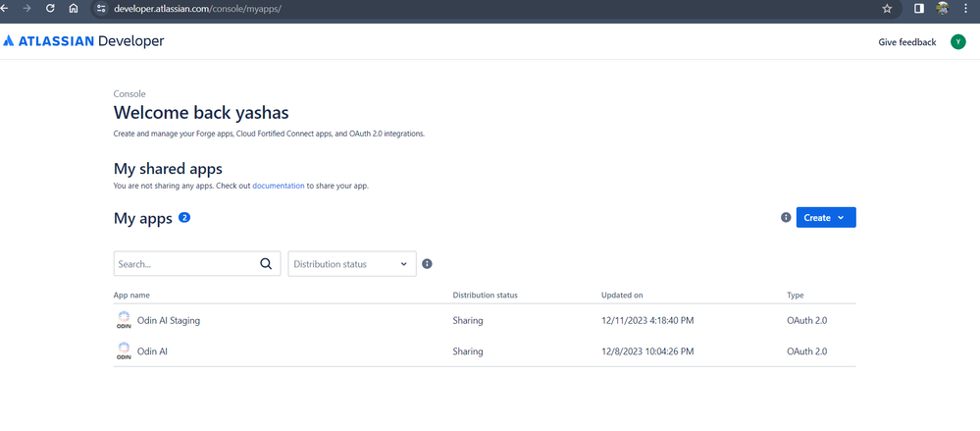Go back with the browser back arrow
Screen dimensions: 980x431
tap(4, 9)
